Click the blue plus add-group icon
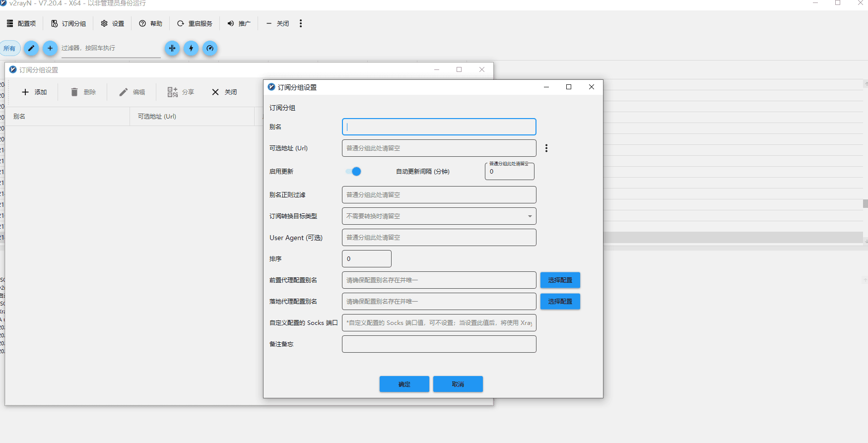 pyautogui.click(x=50, y=48)
